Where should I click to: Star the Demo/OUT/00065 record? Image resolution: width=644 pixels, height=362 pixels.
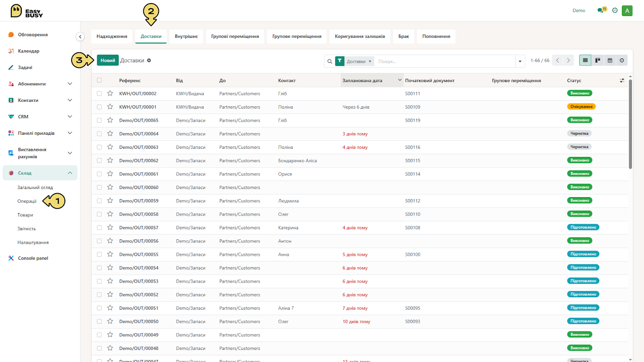110,120
